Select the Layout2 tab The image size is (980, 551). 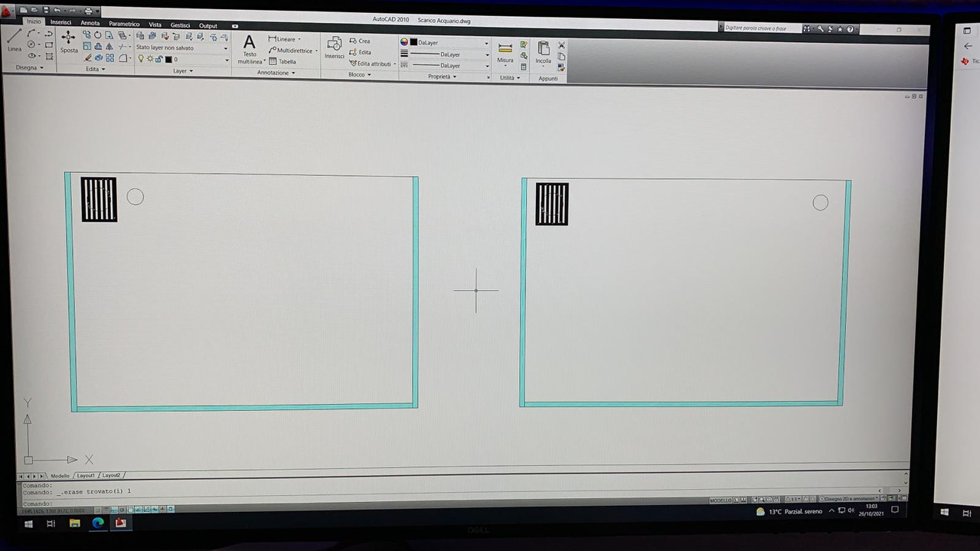point(111,475)
